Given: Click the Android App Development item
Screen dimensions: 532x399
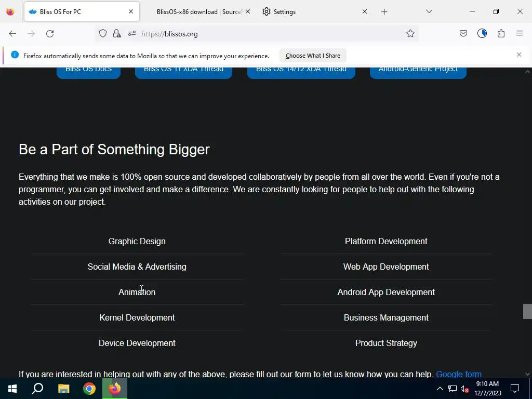Looking at the screenshot, I should (x=386, y=292).
